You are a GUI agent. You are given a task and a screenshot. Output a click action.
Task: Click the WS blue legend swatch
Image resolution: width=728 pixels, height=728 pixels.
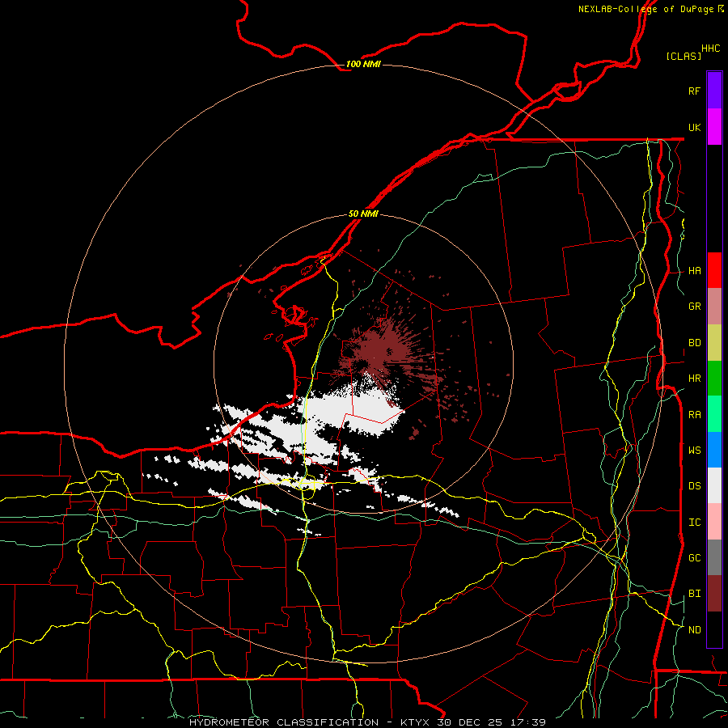pyautogui.click(x=714, y=450)
